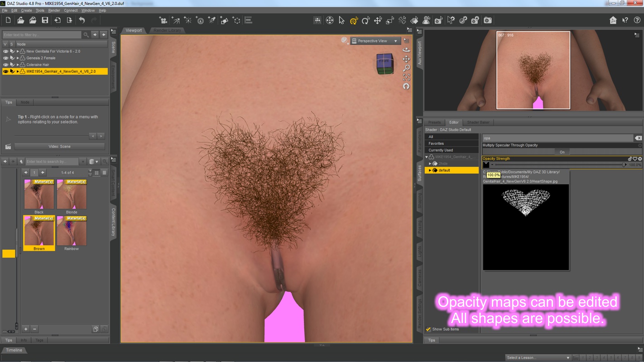Switch to the Render Library tab
This screenshot has height=362, width=644.
[x=167, y=30]
